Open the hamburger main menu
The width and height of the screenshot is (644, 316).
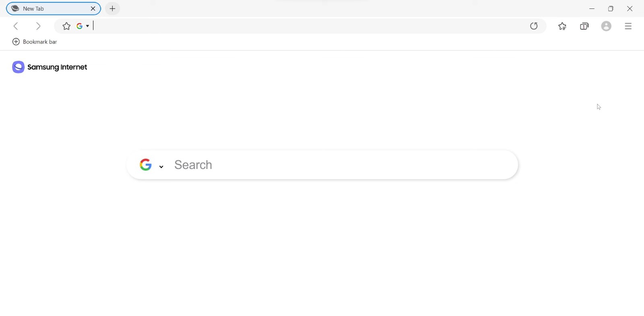tap(628, 26)
